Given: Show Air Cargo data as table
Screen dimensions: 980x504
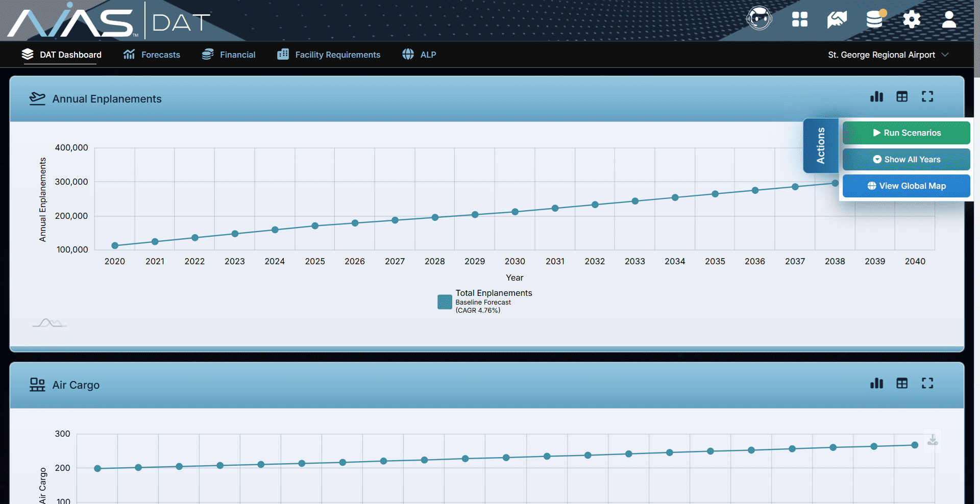Looking at the screenshot, I should tap(902, 383).
